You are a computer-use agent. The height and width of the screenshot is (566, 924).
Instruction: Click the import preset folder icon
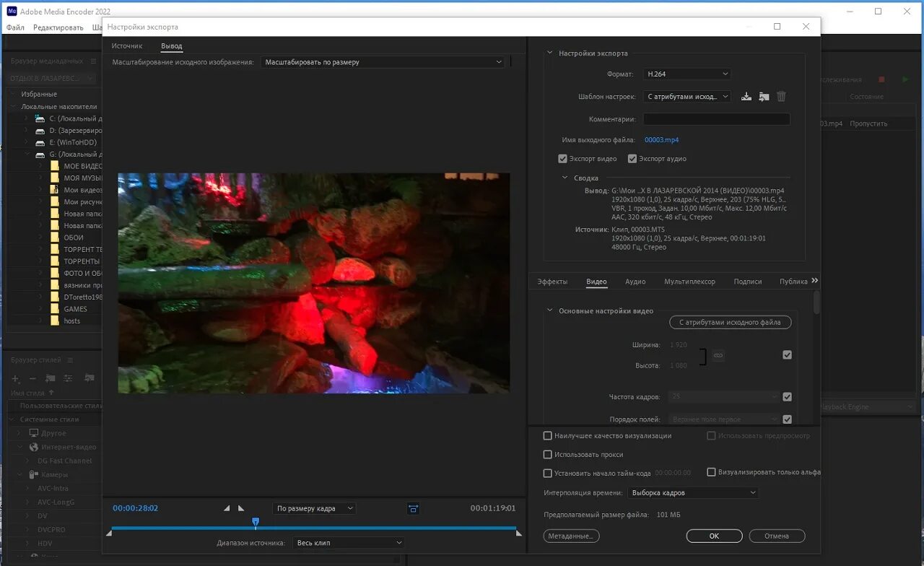point(764,97)
